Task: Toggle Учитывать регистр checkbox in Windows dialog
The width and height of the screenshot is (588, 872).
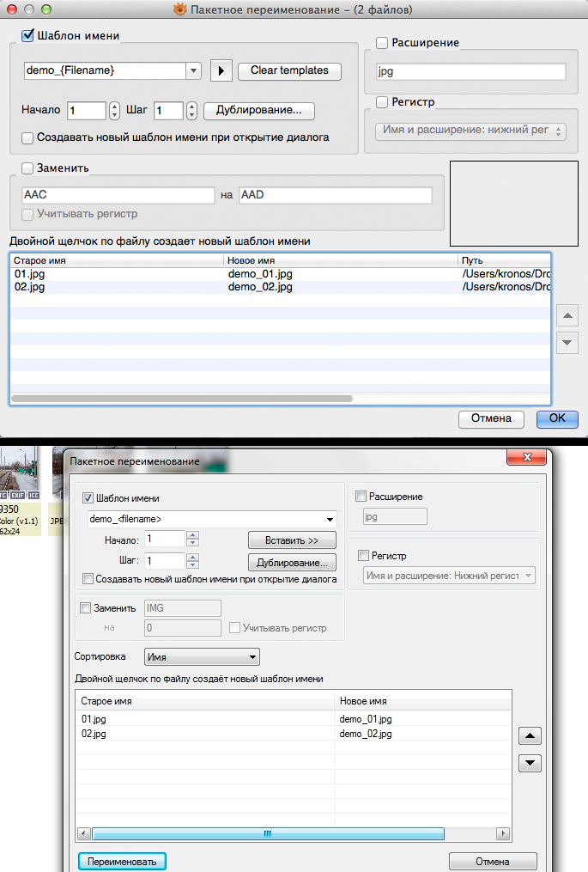Action: [234, 628]
